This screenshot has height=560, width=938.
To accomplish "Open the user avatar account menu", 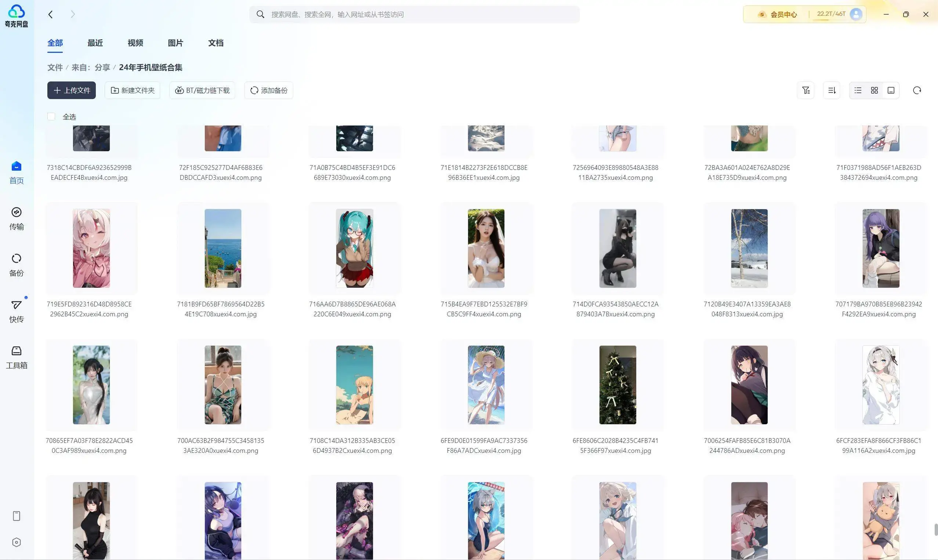I will (856, 14).
